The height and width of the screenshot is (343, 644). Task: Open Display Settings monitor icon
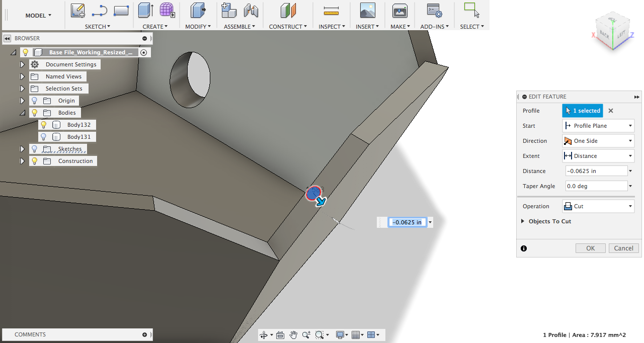[340, 335]
